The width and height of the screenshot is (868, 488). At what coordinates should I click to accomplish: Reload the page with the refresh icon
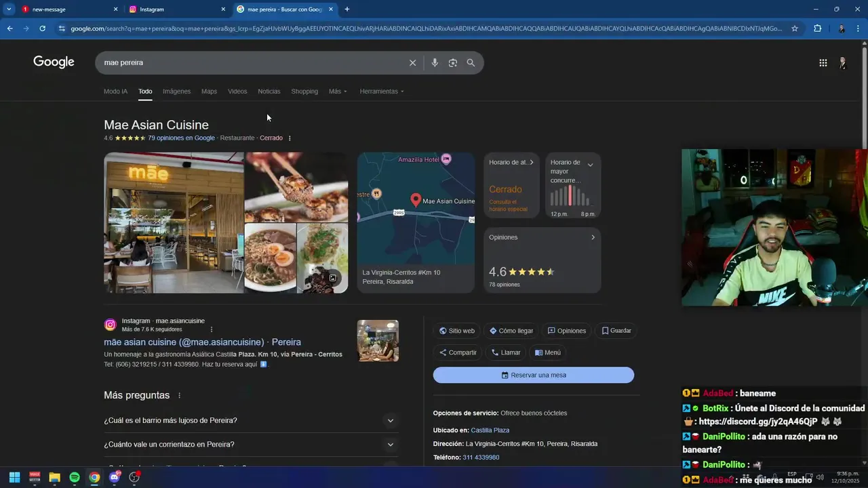[42, 28]
